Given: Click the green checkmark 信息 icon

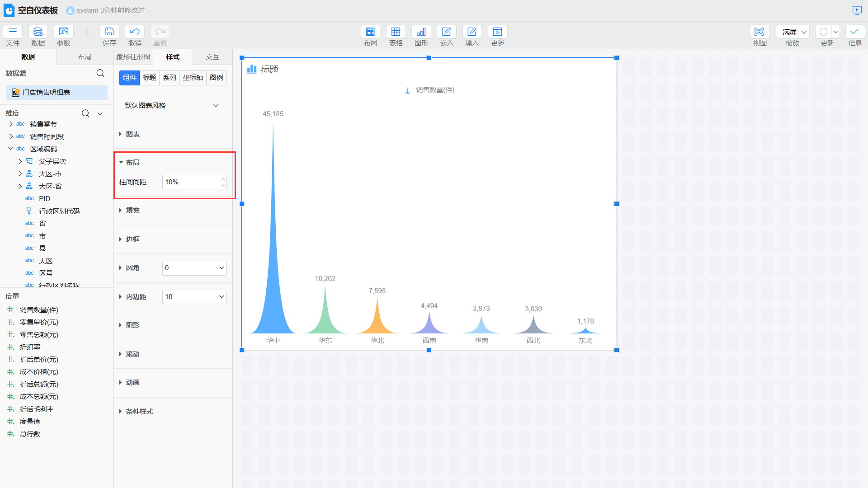Looking at the screenshot, I should 854,32.
